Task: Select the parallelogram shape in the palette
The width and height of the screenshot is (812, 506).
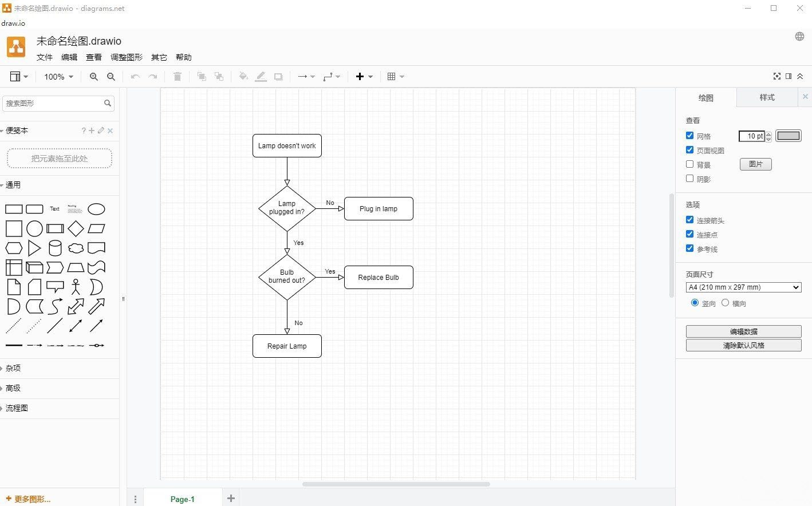Action: point(96,229)
